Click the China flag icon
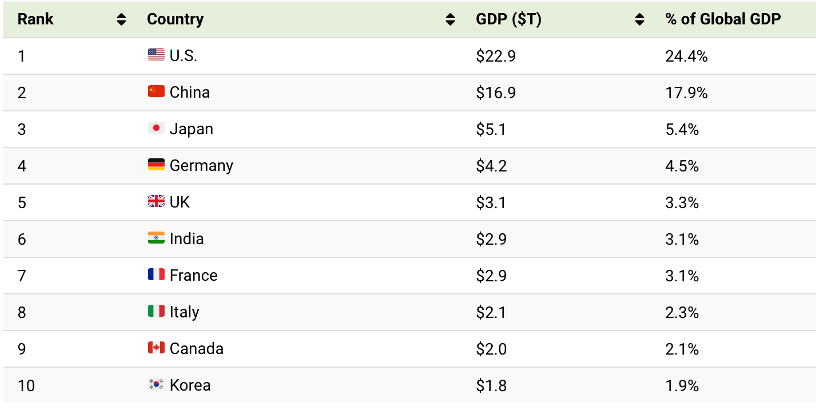This screenshot has height=408, width=816. 156,92
